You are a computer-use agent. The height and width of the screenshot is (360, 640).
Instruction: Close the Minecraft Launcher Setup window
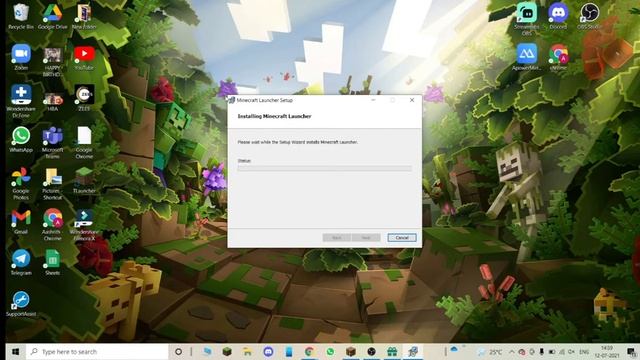click(x=412, y=100)
